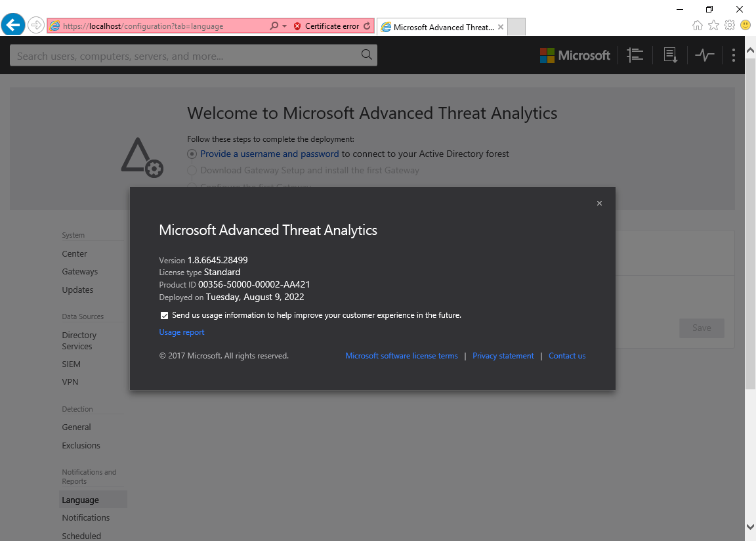Click the Contact us link

point(567,356)
